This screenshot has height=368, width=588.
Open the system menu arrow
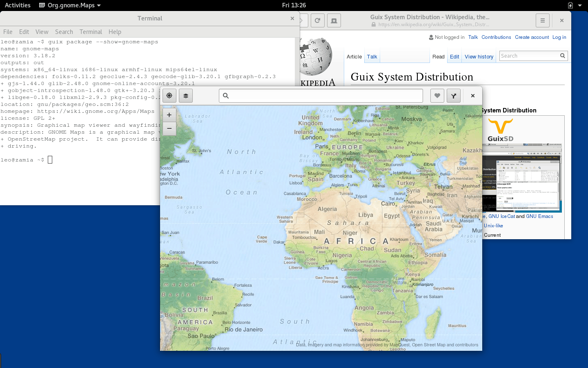(x=580, y=5)
